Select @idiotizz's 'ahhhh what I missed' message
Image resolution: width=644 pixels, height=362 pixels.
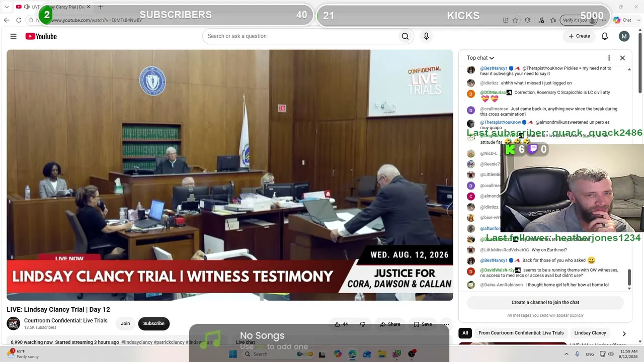point(536,83)
